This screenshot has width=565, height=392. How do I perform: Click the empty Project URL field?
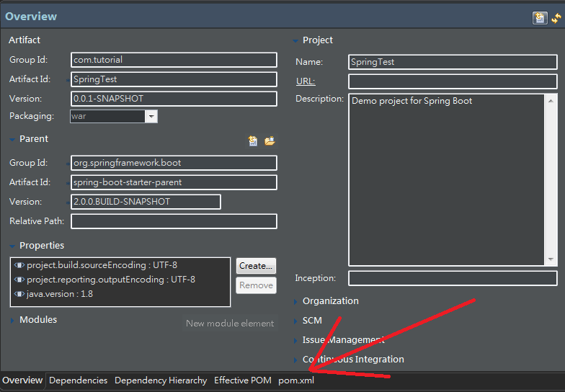(x=453, y=81)
